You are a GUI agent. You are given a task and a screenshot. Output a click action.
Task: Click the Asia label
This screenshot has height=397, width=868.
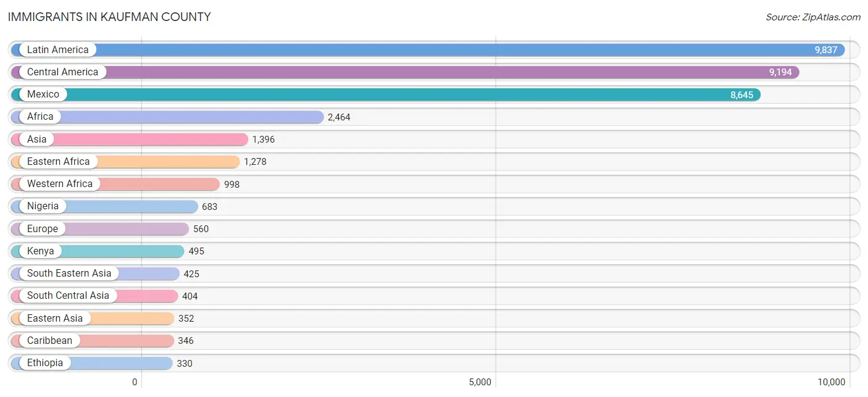pos(37,140)
